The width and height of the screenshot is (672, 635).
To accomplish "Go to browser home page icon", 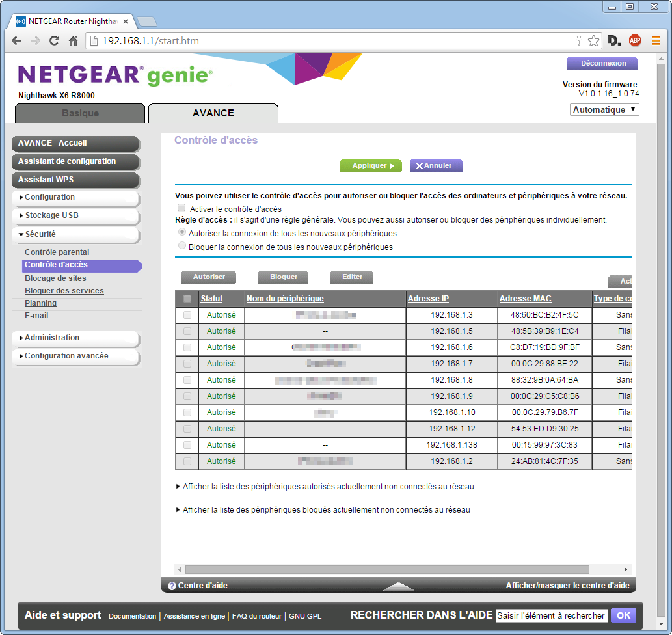I will 74,41.
